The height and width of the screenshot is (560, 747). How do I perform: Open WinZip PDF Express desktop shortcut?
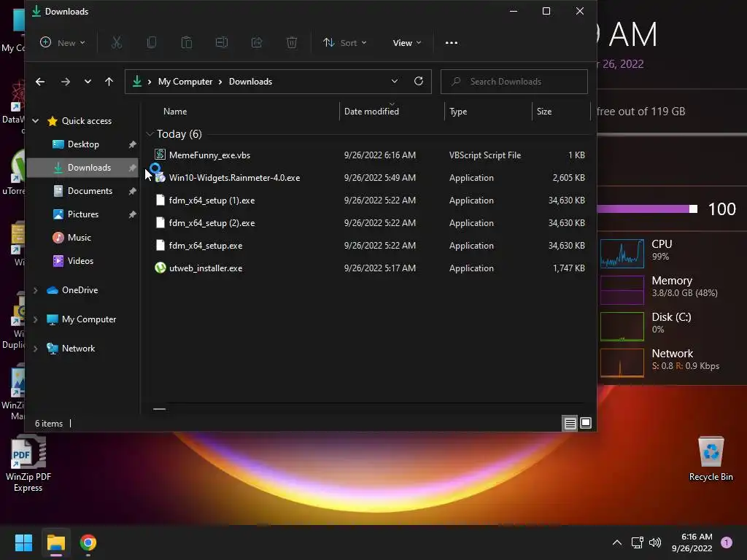click(x=28, y=464)
